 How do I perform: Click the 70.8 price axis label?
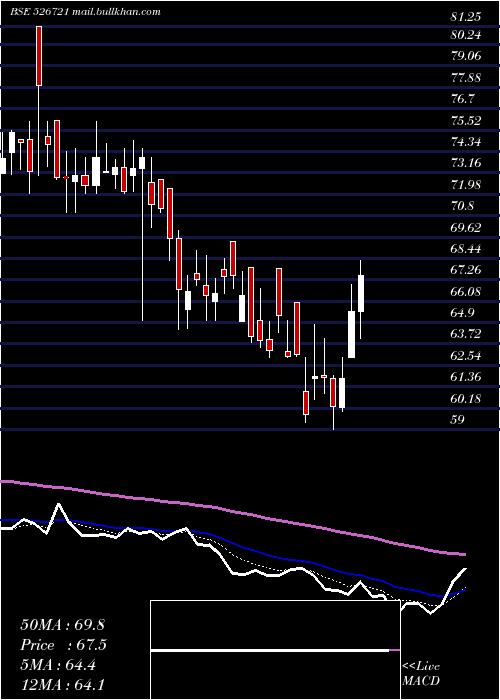point(462,206)
